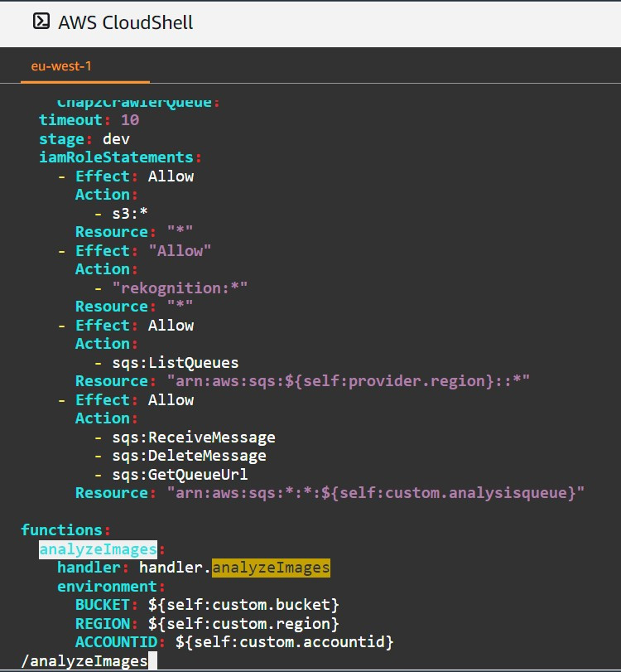Click the ${self:custom.accountid} value

pyautogui.click(x=284, y=642)
